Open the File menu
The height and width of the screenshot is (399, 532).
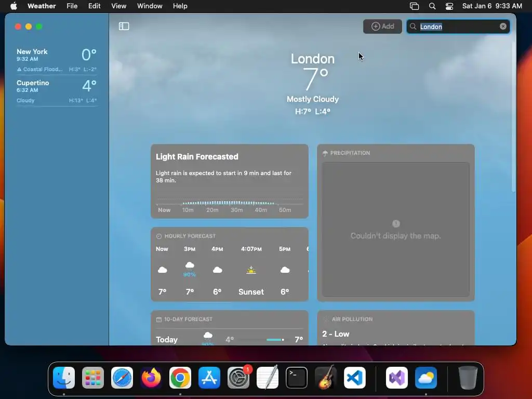72,6
